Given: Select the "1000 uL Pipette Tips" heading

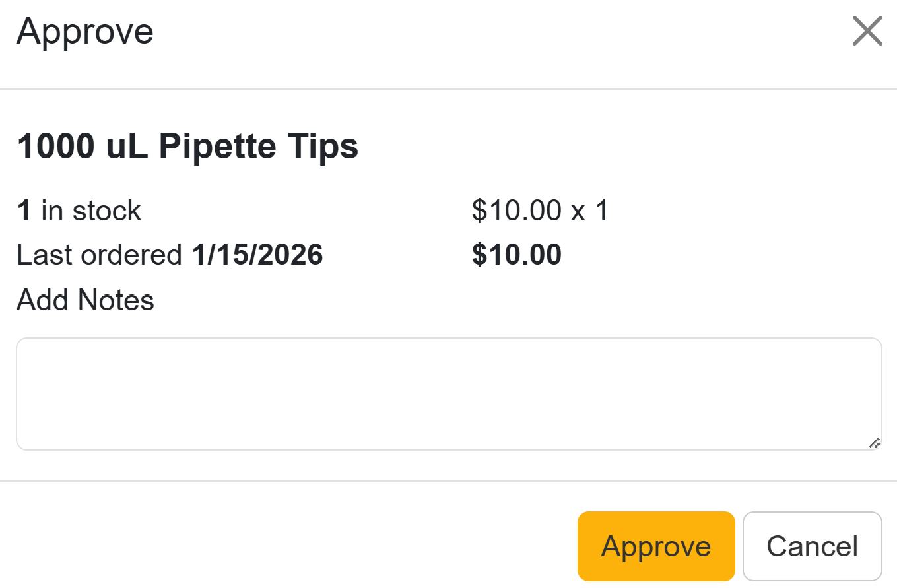Looking at the screenshot, I should (187, 147).
